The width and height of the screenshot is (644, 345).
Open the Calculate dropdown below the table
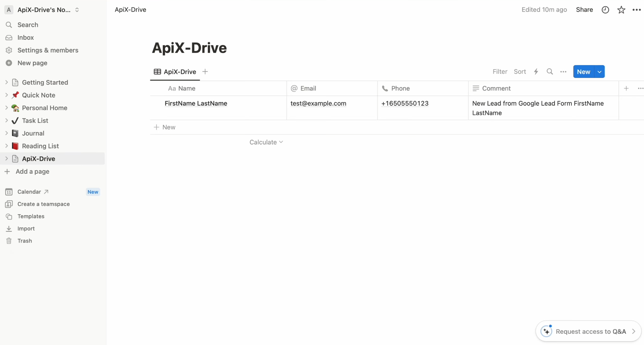pos(266,142)
